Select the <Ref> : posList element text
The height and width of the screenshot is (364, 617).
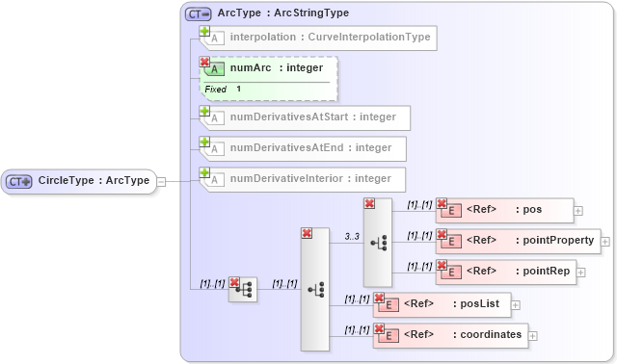(451, 303)
